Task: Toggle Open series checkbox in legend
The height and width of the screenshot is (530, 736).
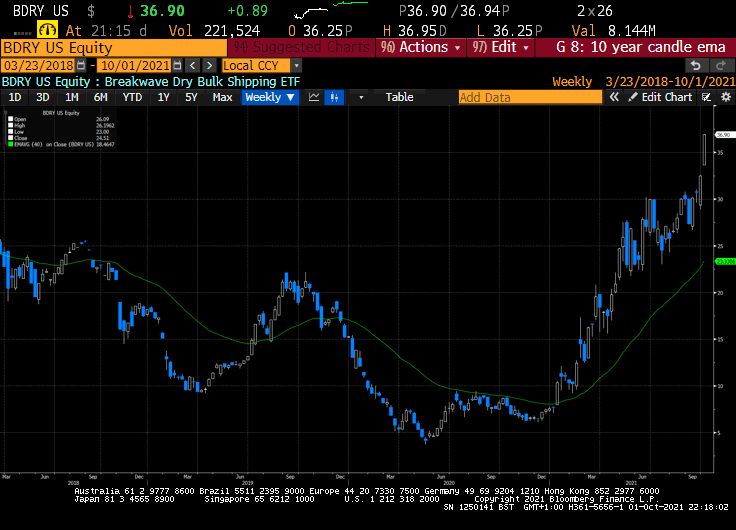Action: [x=10, y=119]
